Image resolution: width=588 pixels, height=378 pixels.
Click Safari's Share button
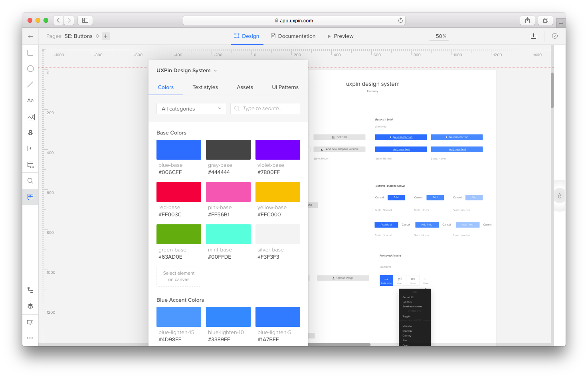click(x=528, y=20)
